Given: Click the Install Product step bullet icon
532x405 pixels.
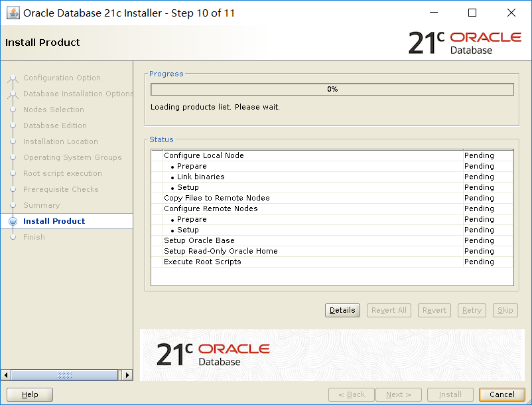Looking at the screenshot, I should 13,221.
